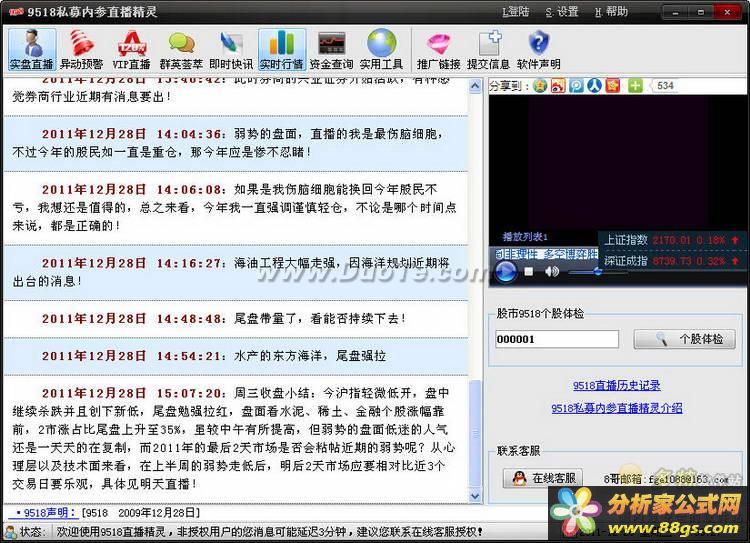
Task: Open 软件声明 shield icon
Action: (x=538, y=49)
